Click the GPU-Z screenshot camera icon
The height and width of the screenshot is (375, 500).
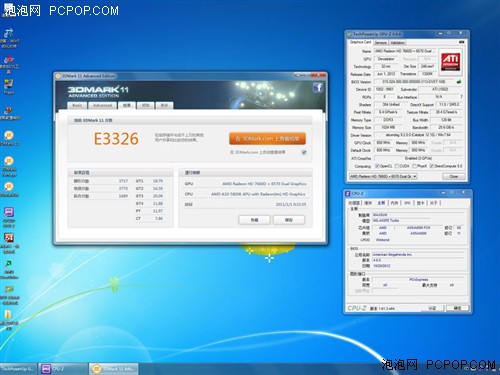click(461, 42)
